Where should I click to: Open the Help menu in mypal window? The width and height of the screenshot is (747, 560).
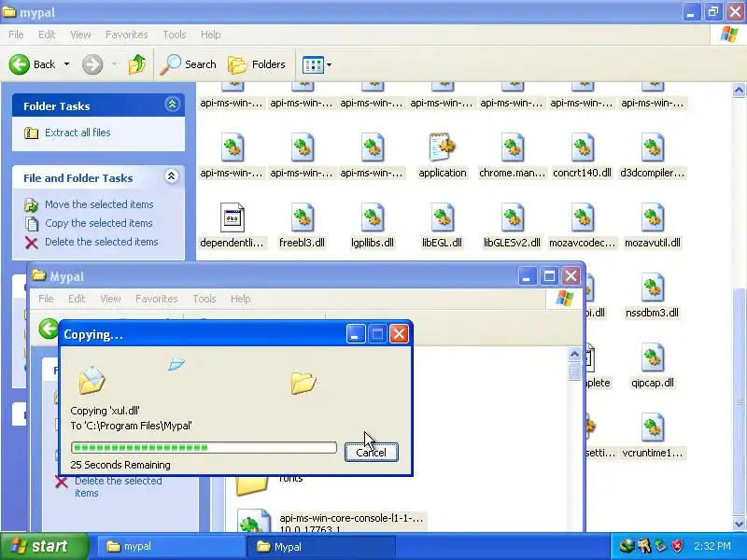(211, 35)
